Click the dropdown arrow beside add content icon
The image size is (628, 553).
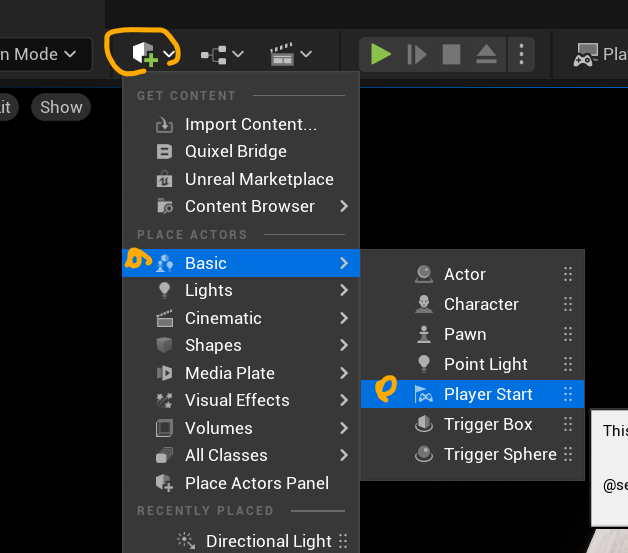(169, 54)
